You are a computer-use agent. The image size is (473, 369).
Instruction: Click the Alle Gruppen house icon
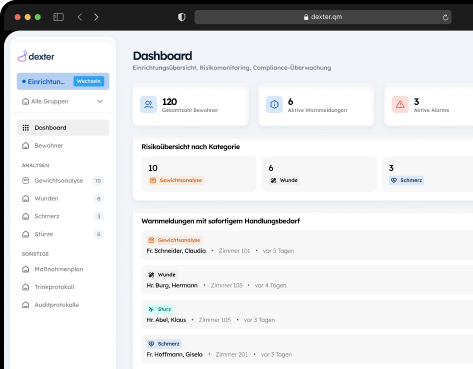coord(25,101)
